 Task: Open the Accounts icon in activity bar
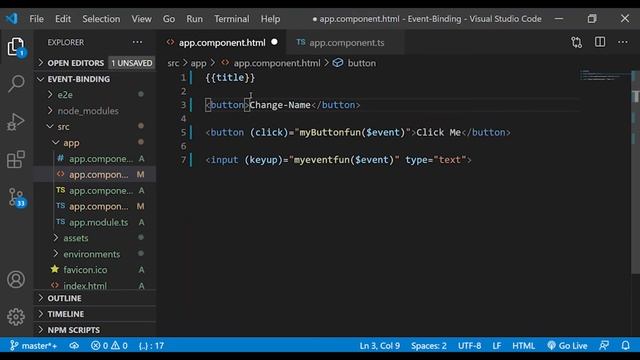tap(16, 280)
